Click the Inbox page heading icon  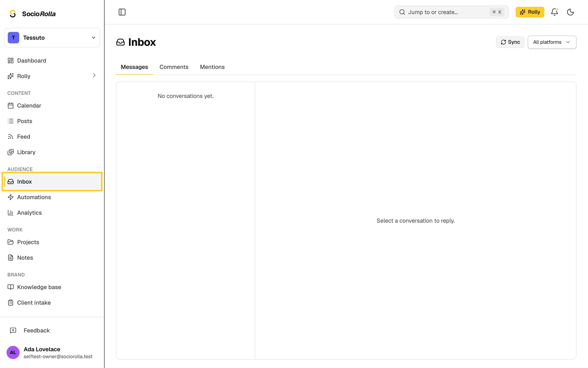(120, 42)
